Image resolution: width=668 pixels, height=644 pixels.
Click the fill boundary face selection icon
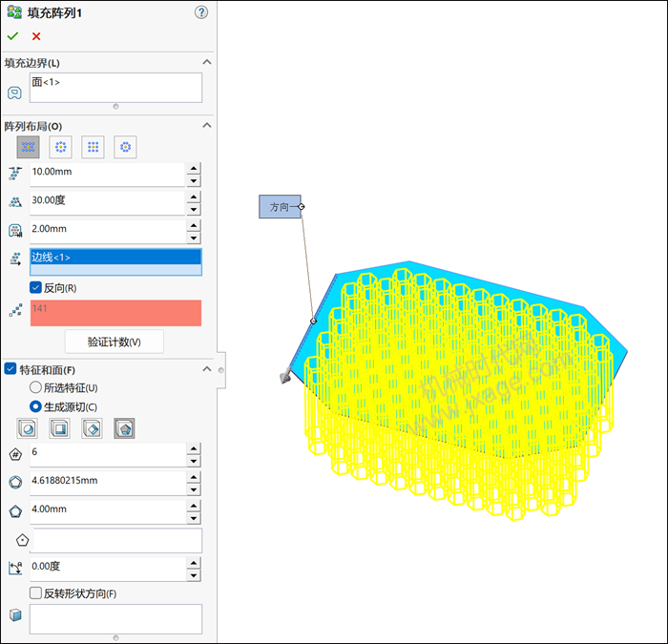(15, 93)
